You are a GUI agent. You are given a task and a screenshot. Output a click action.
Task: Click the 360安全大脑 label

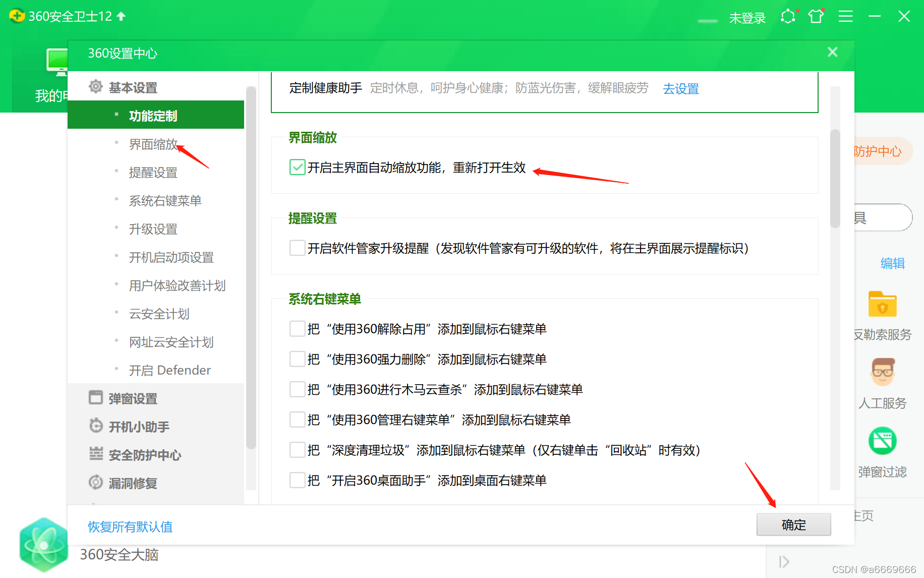pyautogui.click(x=120, y=555)
